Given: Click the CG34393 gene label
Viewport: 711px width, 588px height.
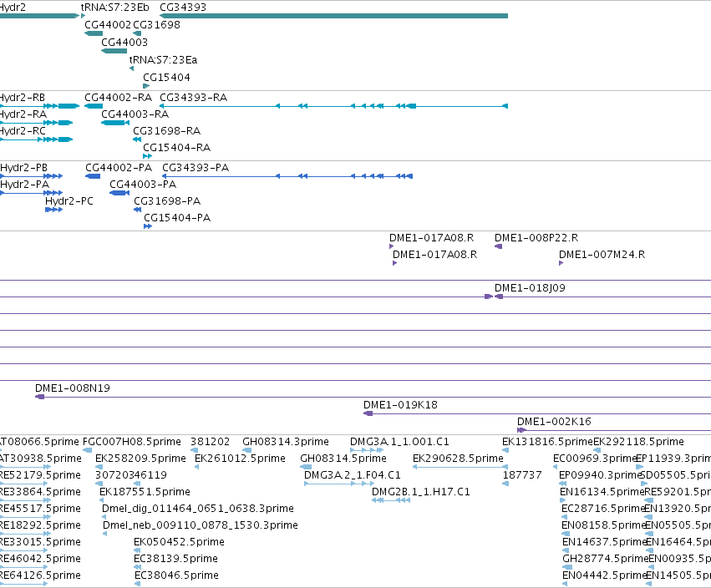Looking at the screenshot, I should (183, 8).
